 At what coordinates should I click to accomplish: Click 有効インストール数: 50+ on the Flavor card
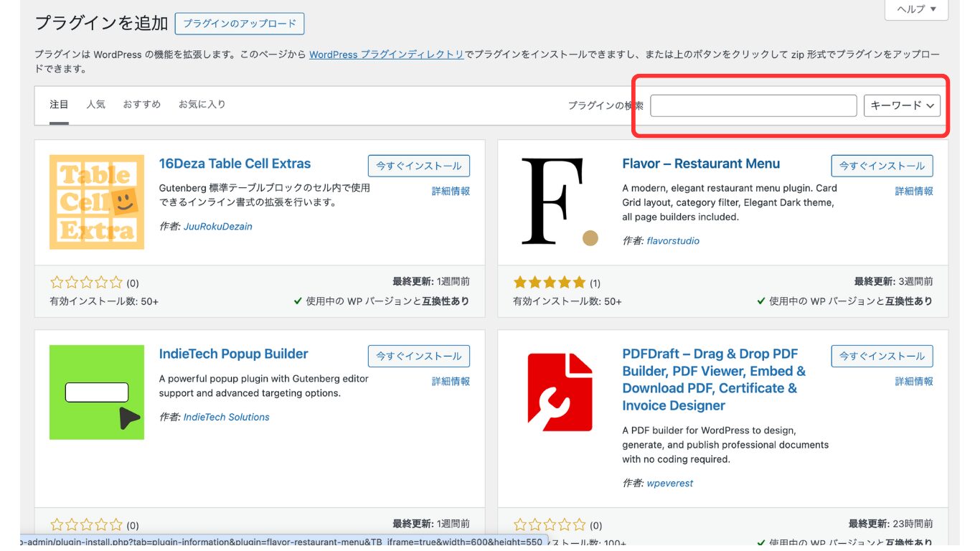pyautogui.click(x=567, y=301)
